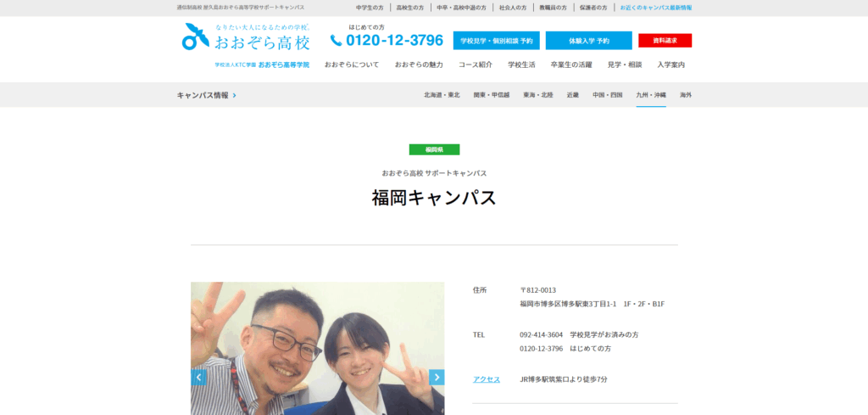Click the chevron next to キャンパス情報
Viewport: 868px width, 415px height.
pos(235,95)
